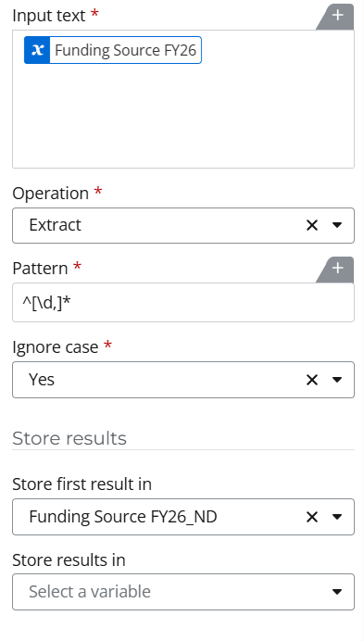This screenshot has width=364, height=641.
Task: Click the empty Input text area
Action: pos(183,117)
